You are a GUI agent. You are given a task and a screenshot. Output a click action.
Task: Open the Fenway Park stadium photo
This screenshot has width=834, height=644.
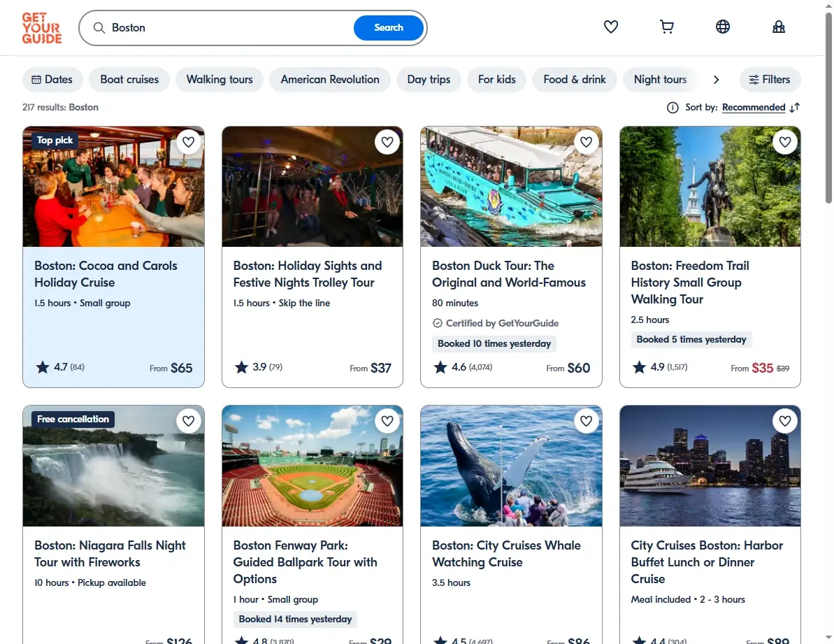tap(312, 466)
